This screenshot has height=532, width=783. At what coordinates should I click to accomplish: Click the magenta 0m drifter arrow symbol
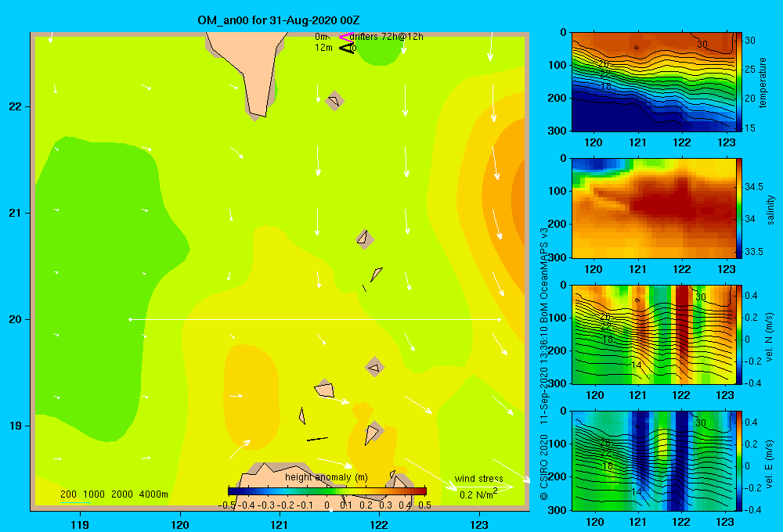pyautogui.click(x=345, y=37)
